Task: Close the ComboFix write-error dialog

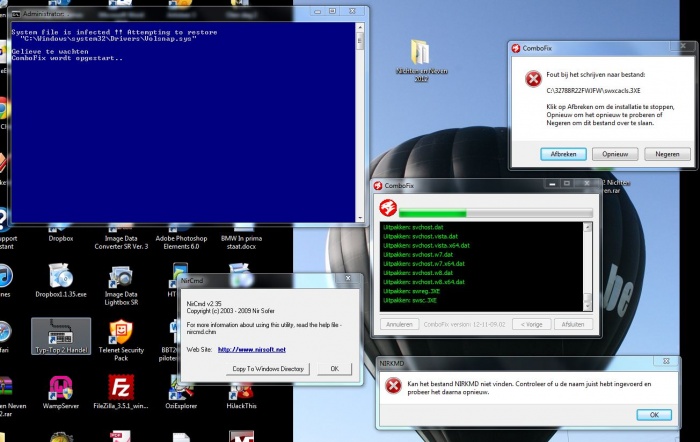Action: 683,46
